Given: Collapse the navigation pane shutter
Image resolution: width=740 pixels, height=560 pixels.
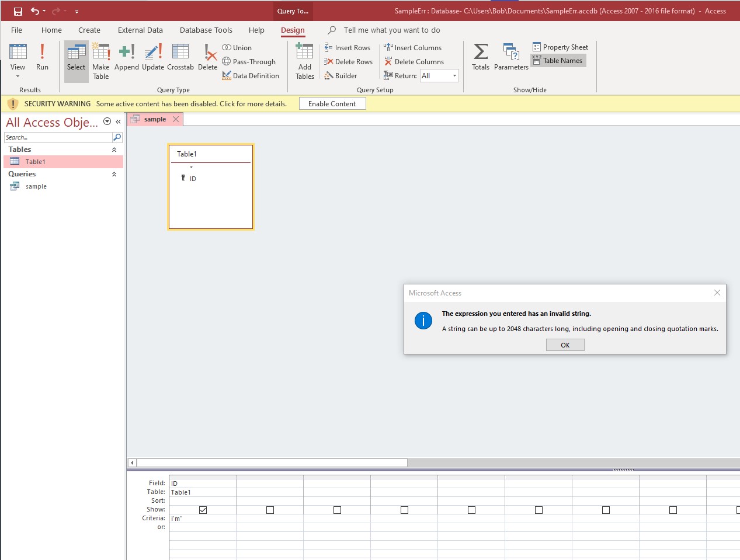Looking at the screenshot, I should tap(118, 122).
